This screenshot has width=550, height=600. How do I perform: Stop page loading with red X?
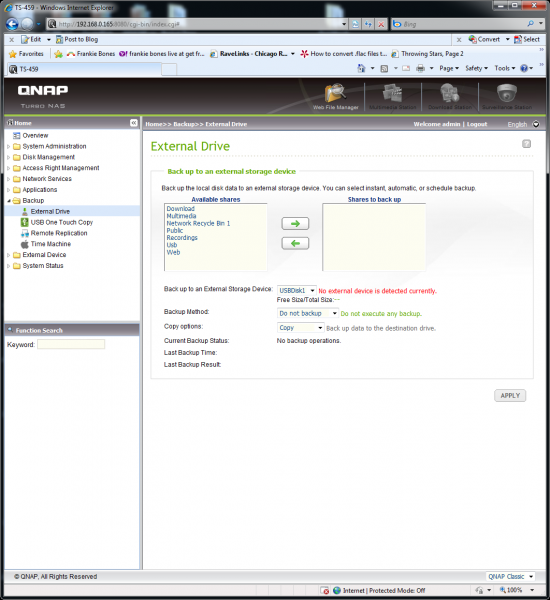(381, 24)
